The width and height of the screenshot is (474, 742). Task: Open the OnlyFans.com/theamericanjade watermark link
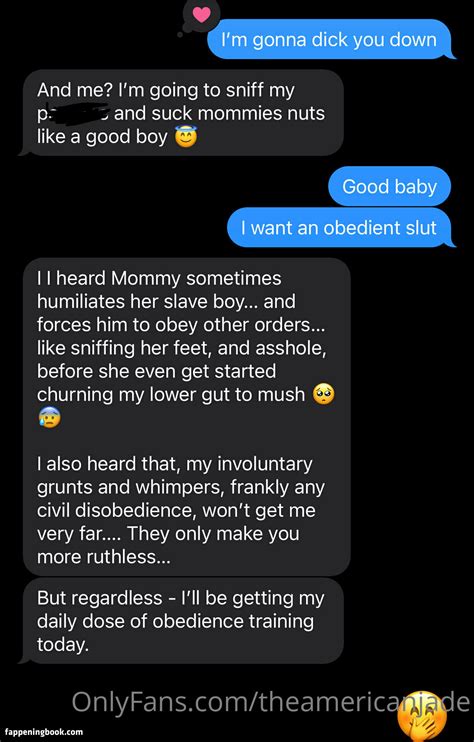coord(270,702)
